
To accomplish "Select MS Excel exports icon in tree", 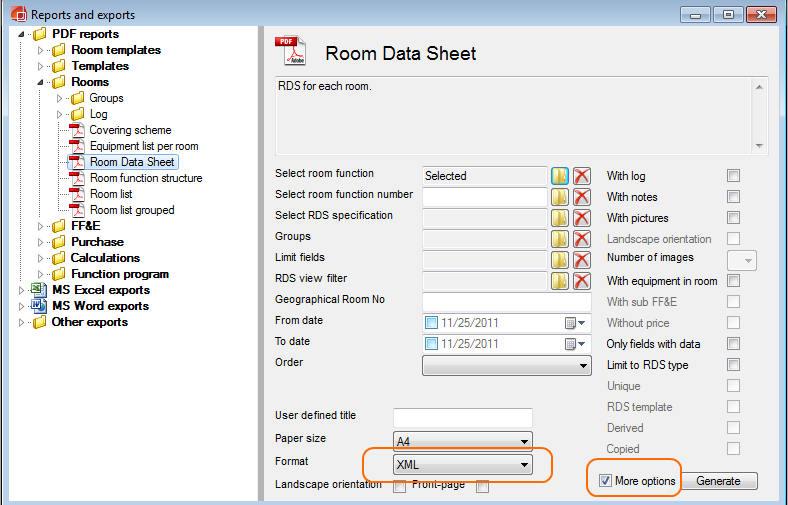I will 37,290.
